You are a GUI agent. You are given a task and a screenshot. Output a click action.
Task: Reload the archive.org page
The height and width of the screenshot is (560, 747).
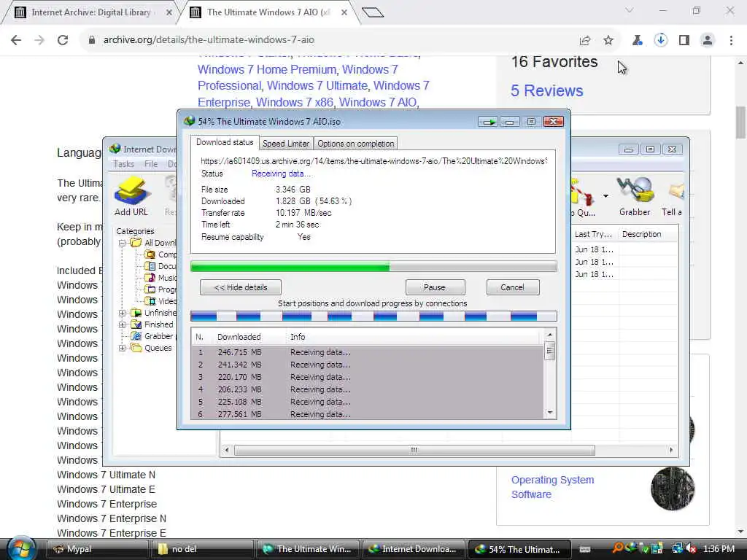(63, 40)
